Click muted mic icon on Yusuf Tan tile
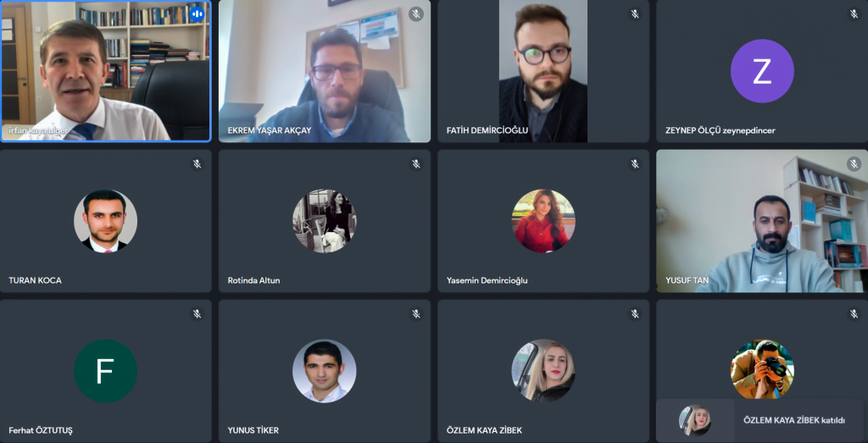The width and height of the screenshot is (868, 443). coord(854,163)
